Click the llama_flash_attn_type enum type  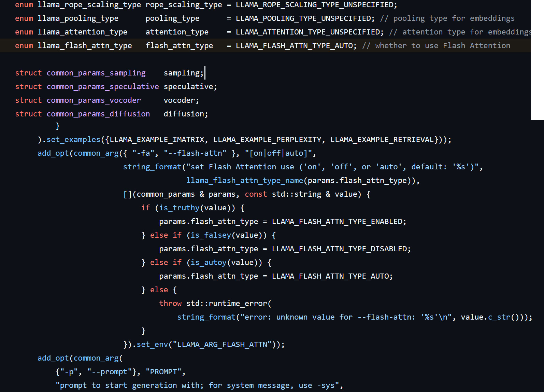click(85, 46)
